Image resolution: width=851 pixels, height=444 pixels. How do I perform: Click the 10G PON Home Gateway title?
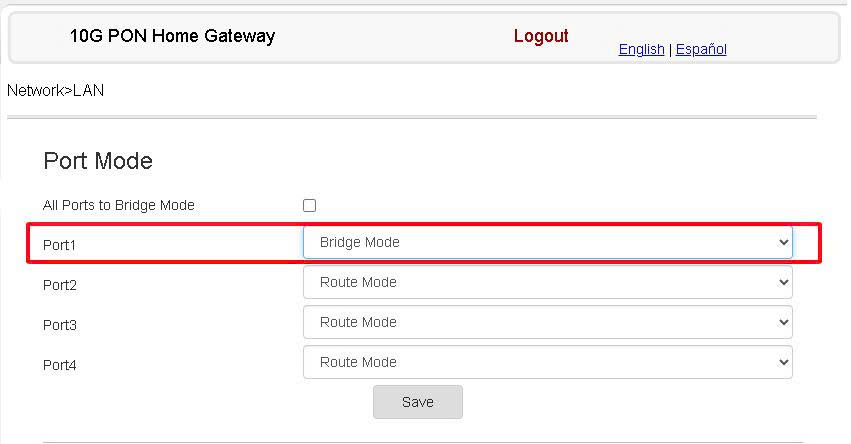pyautogui.click(x=173, y=36)
